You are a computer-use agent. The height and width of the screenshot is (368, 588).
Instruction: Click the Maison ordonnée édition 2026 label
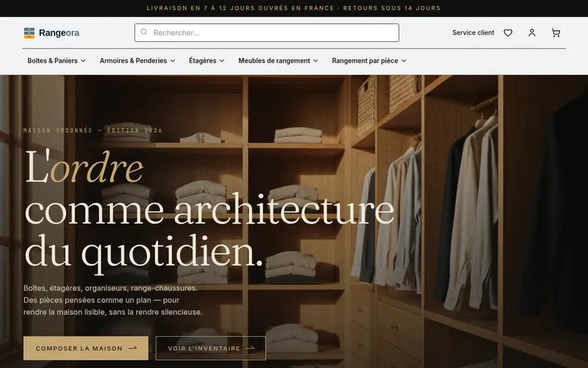(x=93, y=131)
